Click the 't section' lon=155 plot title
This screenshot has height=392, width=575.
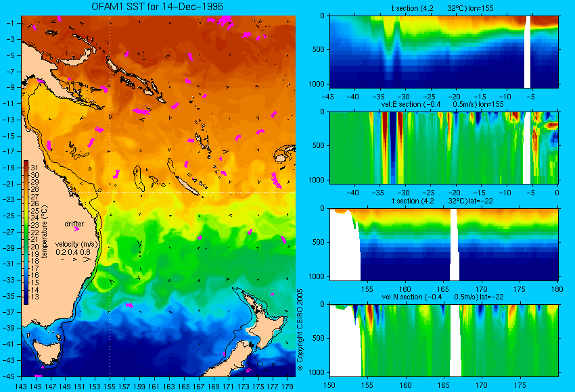442,8
